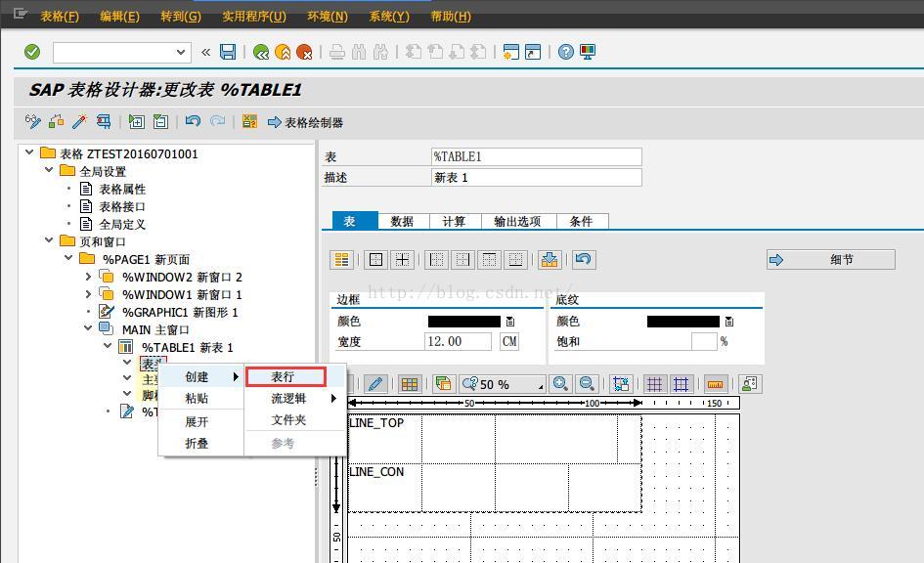Click the blue Undo arrow in application toolbar

click(193, 122)
